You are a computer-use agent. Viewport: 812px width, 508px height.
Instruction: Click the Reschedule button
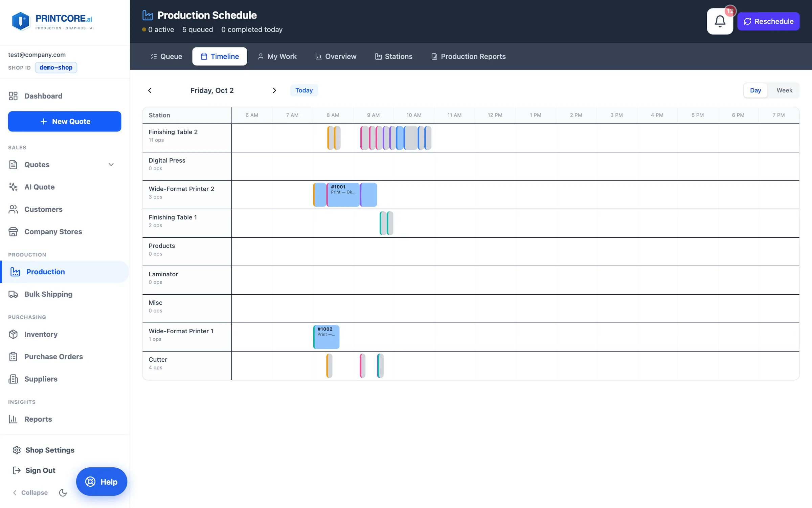pyautogui.click(x=768, y=21)
